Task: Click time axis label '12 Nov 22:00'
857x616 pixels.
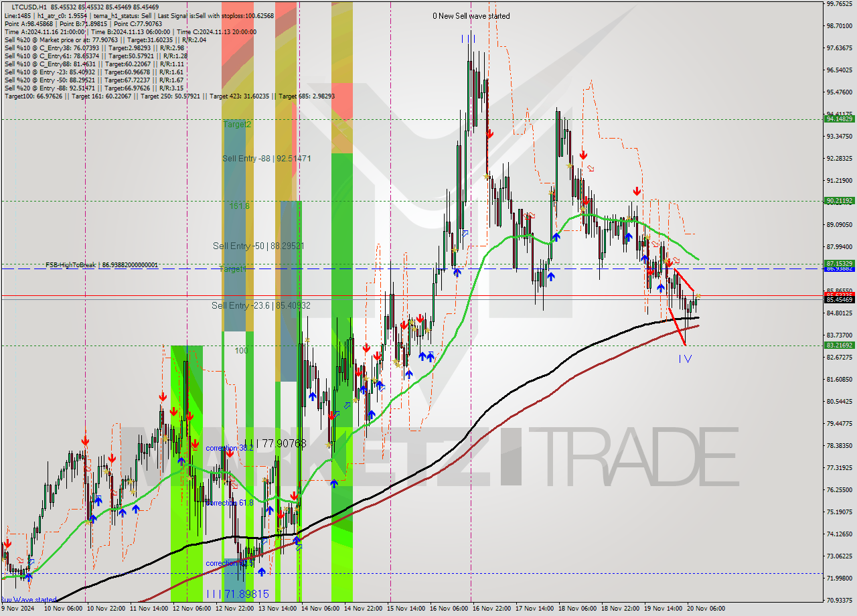Action: pyautogui.click(x=235, y=609)
